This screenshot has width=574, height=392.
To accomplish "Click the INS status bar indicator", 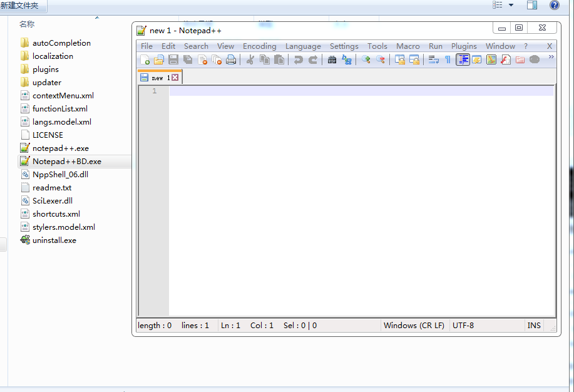I will click(534, 326).
